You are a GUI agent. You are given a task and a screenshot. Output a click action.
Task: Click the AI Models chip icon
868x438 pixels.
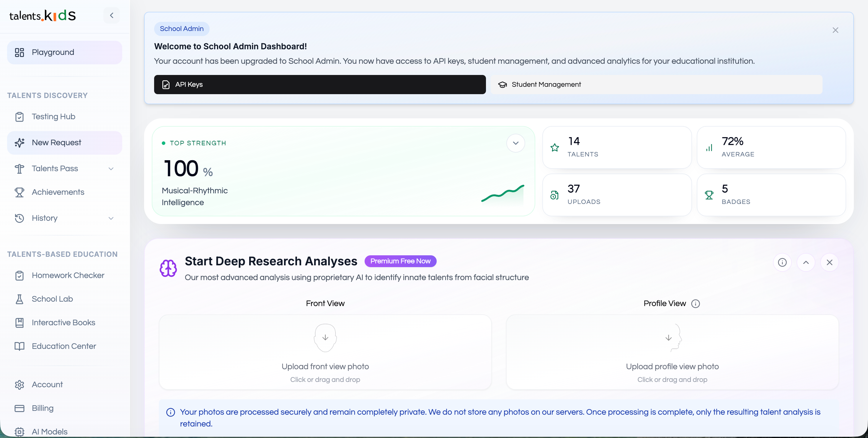[19, 432]
